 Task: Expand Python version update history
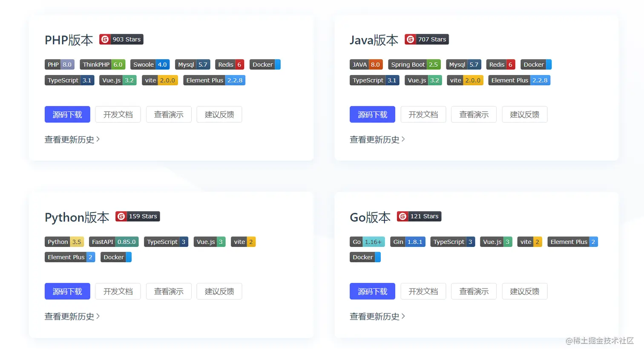pos(72,316)
